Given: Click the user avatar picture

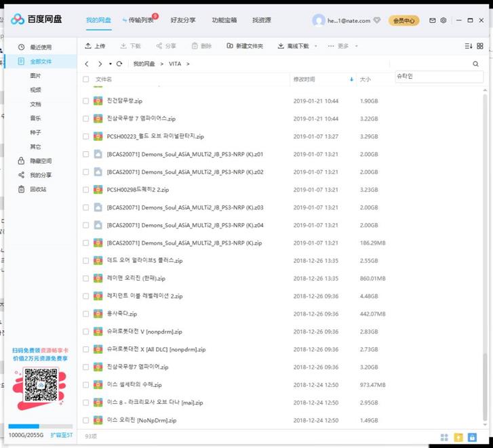Looking at the screenshot, I should (319, 20).
